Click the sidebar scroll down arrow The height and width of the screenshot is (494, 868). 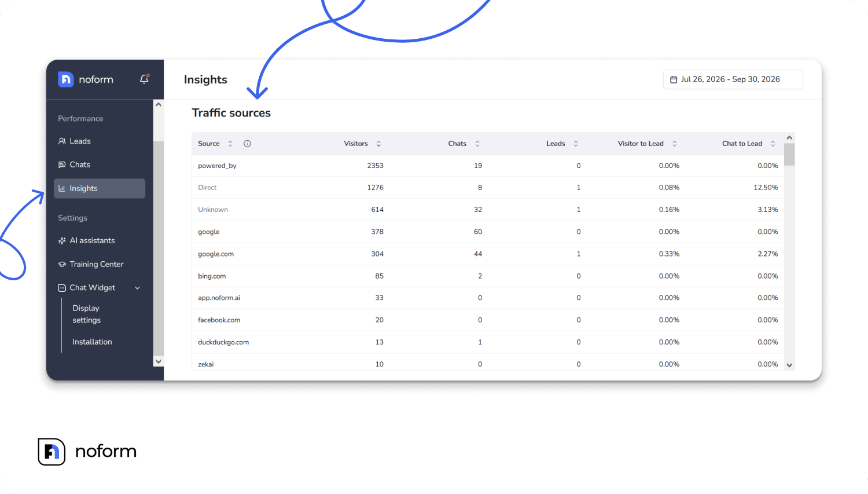(159, 361)
